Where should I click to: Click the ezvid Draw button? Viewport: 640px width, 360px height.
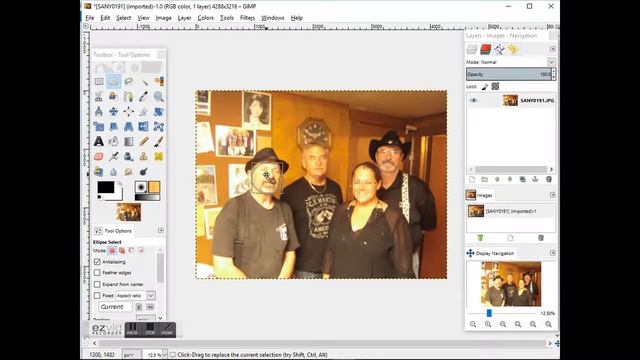pos(167,329)
